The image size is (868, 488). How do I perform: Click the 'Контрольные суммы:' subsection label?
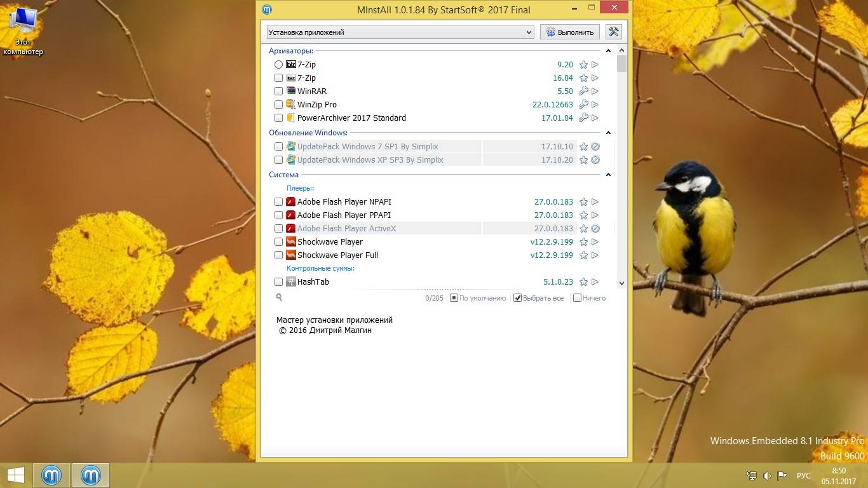click(x=320, y=268)
